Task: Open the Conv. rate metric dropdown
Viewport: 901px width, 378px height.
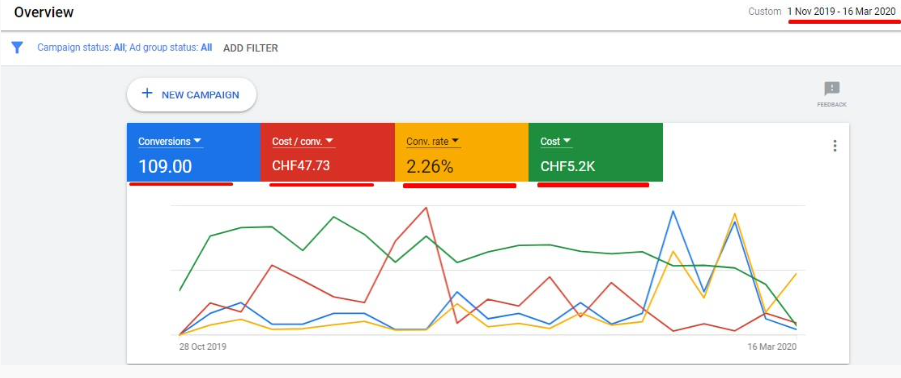Action: [455, 141]
